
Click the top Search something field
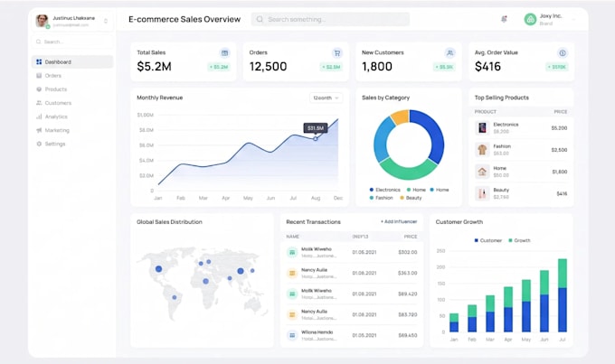[330, 19]
